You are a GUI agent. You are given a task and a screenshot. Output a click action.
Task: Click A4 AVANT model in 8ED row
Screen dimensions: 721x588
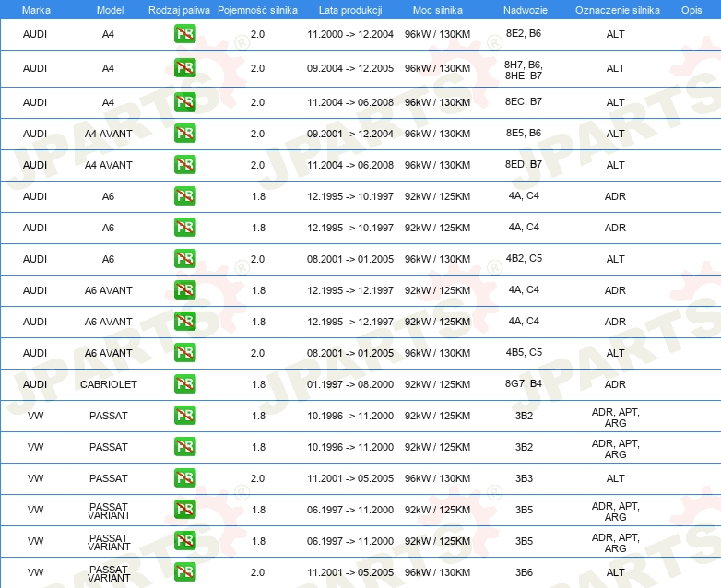[109, 165]
